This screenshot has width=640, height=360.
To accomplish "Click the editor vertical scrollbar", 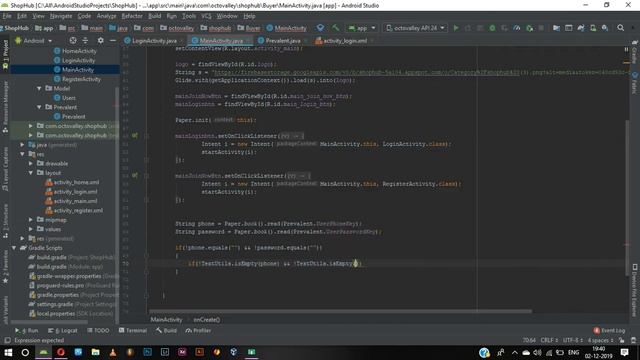I will point(627,198).
